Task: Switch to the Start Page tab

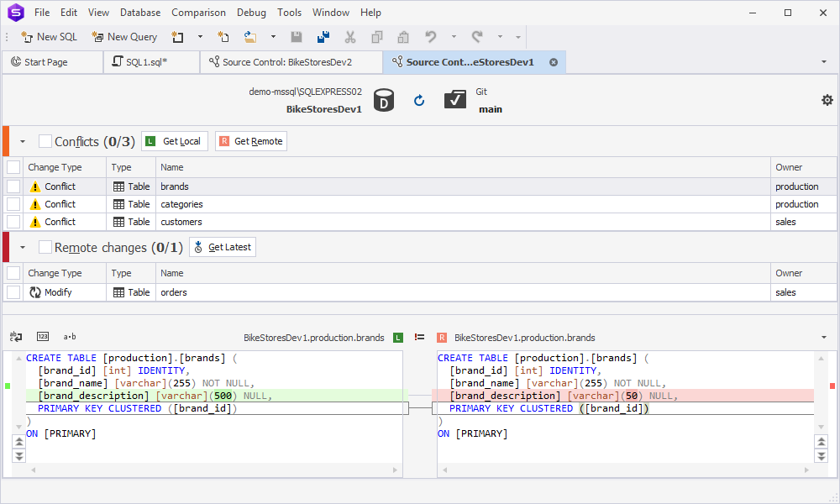Action: (x=52, y=62)
